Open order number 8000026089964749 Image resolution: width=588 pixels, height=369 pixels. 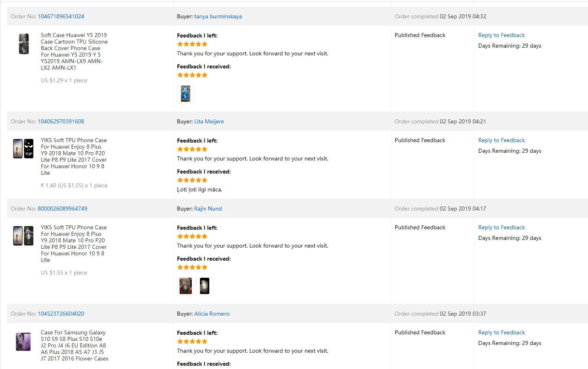tap(62, 209)
